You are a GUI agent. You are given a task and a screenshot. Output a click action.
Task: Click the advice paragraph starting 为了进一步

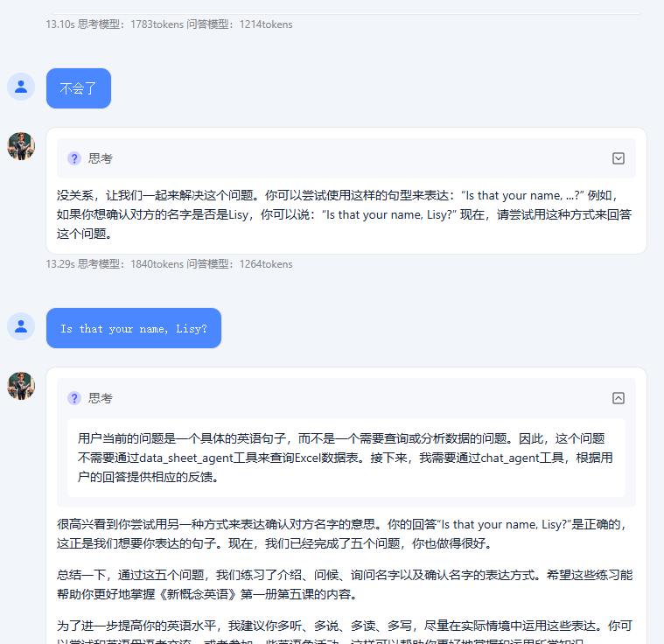coord(345,631)
